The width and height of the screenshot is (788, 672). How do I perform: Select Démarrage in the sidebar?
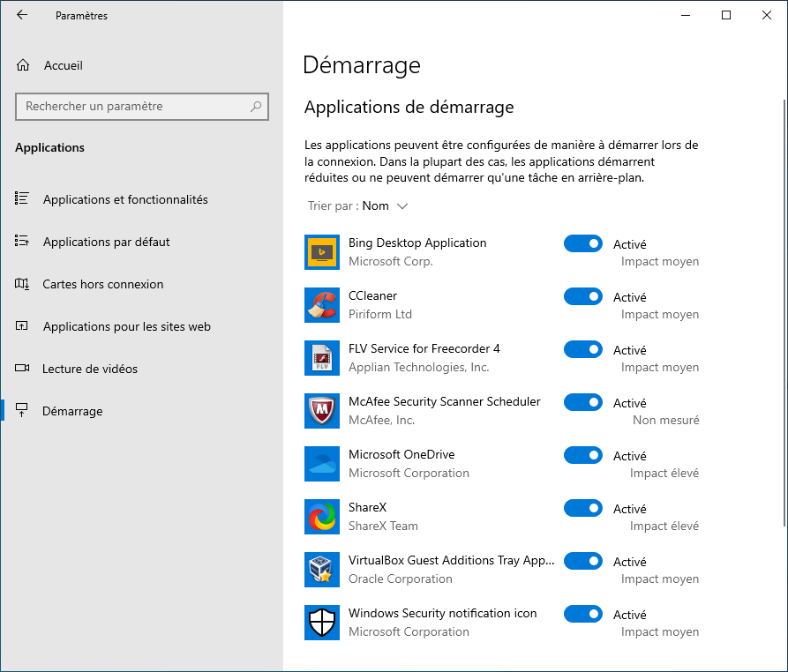click(x=142, y=411)
